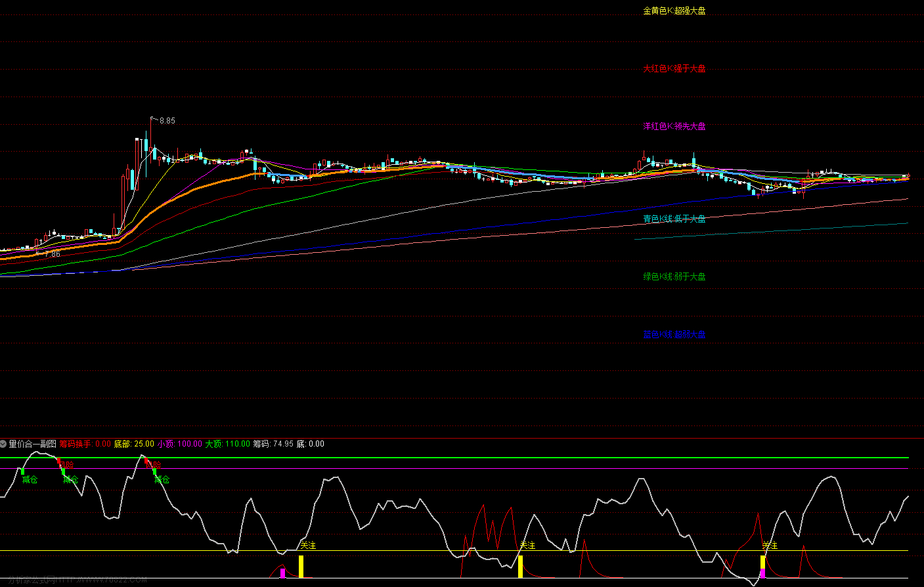Click the 青色K线:低于大盘 legend label
The width and height of the screenshot is (924, 587).
click(674, 219)
